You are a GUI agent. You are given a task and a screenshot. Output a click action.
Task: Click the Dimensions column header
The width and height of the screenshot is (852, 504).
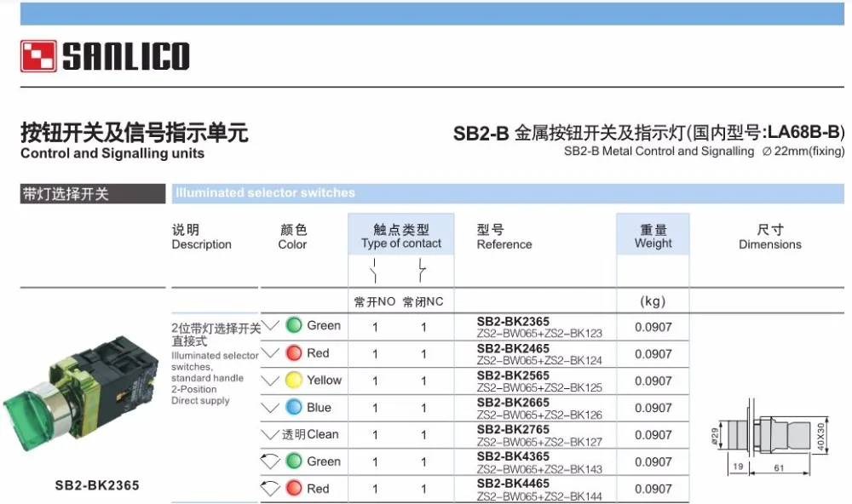770,238
